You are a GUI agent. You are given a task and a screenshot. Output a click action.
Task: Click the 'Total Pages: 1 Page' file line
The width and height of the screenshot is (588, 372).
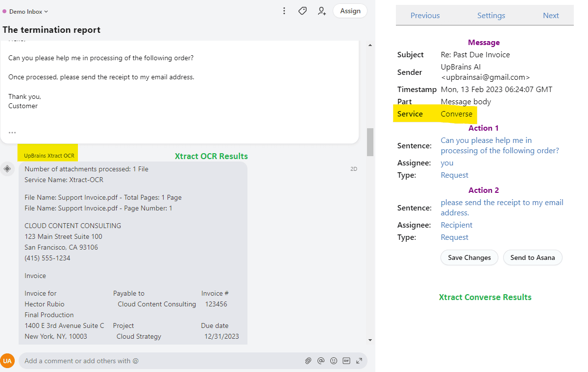coord(103,197)
